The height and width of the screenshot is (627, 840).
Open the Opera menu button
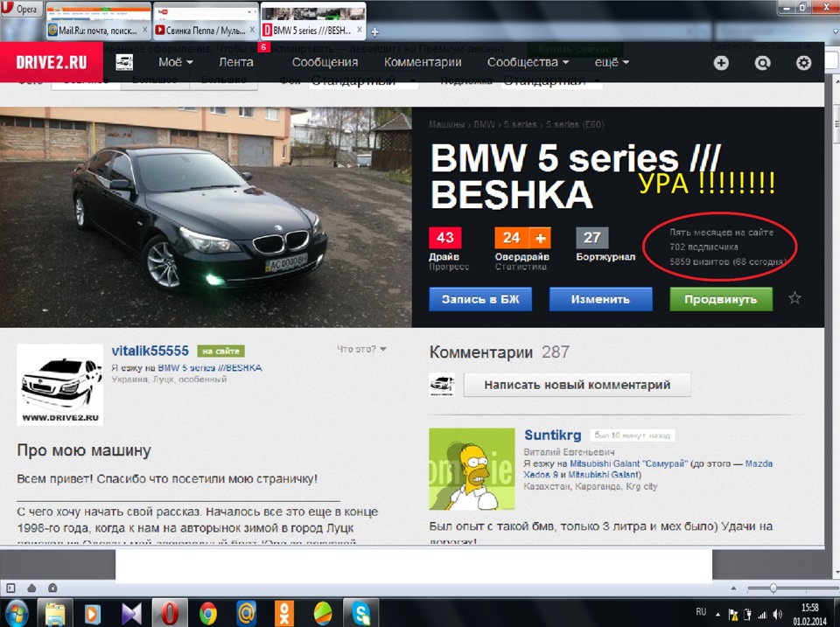click(21, 9)
